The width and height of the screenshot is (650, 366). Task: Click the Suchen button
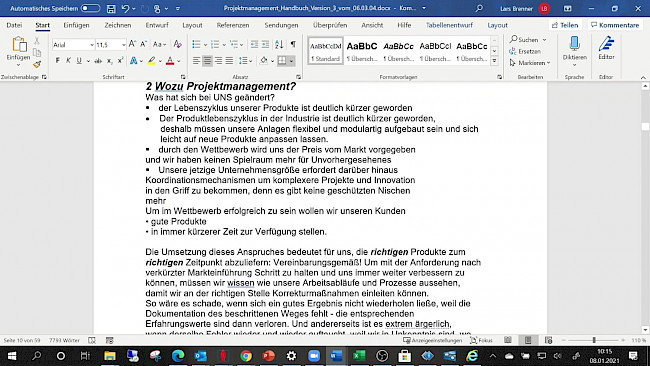tap(524, 40)
